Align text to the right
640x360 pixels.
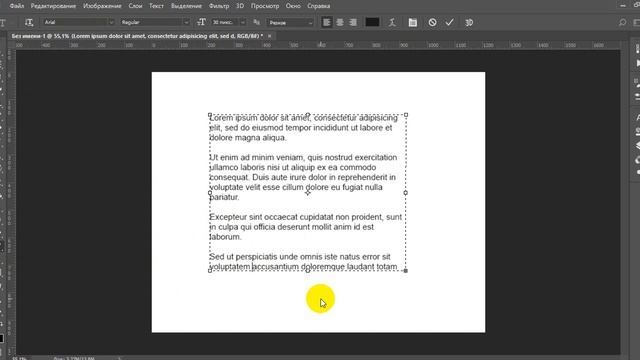(353, 22)
